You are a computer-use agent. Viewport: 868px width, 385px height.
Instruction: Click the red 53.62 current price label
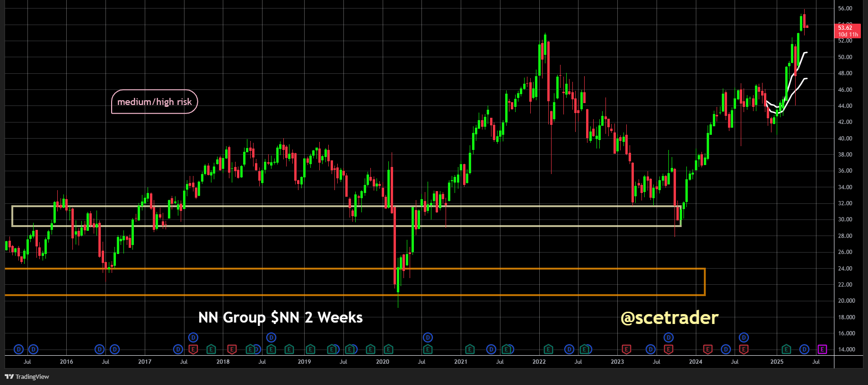tap(845, 28)
